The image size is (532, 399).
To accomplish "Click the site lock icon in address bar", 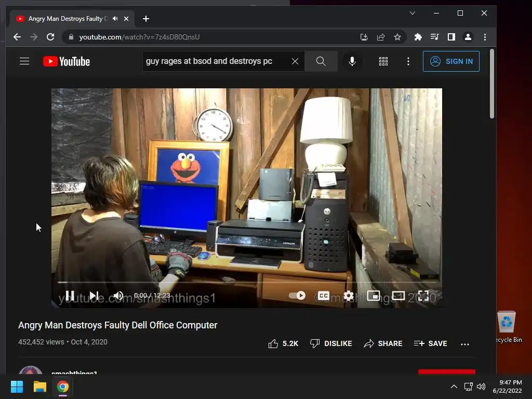I will (x=71, y=37).
